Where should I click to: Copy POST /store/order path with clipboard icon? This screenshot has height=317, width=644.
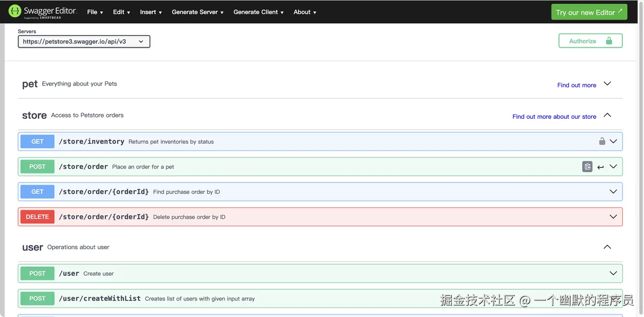(587, 167)
